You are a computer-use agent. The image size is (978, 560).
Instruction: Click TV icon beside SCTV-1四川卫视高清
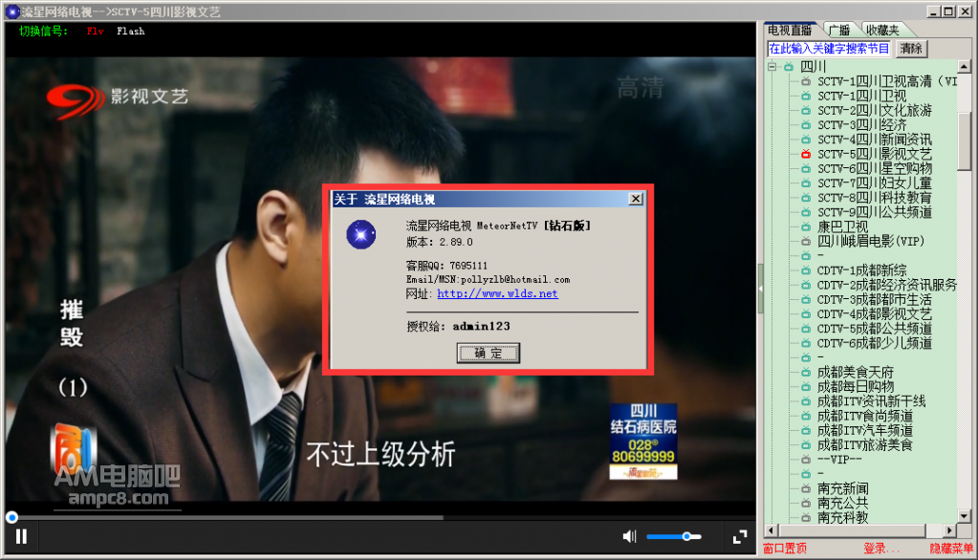[x=806, y=81]
